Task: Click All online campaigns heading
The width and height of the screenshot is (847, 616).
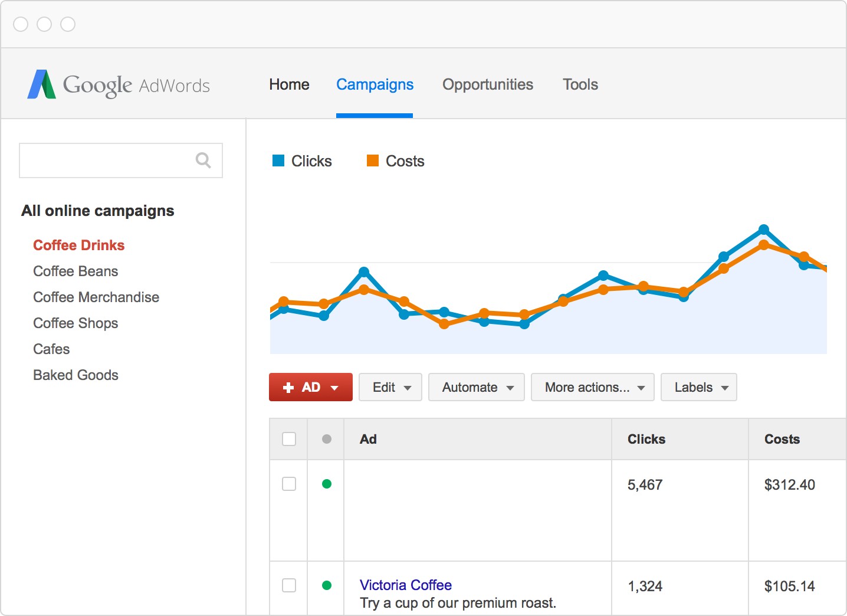Action: (x=98, y=211)
